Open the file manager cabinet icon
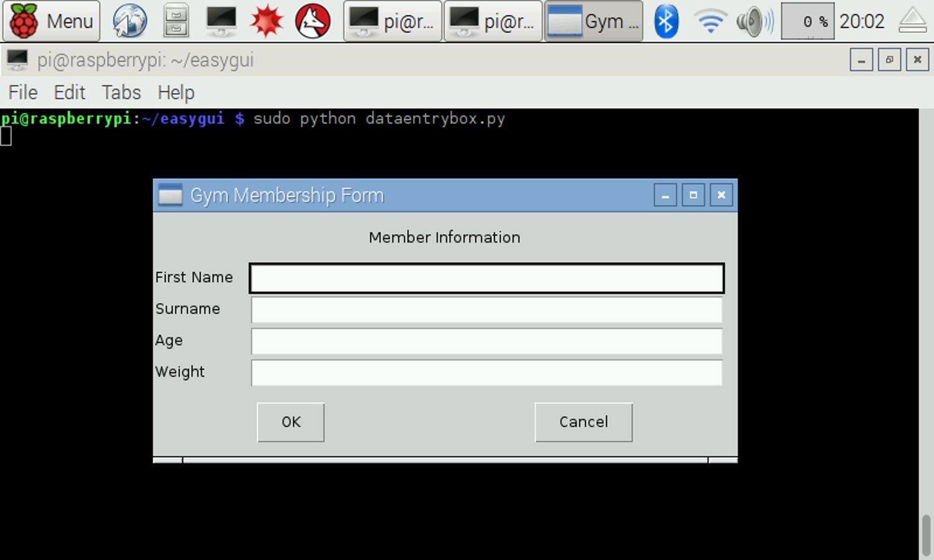 pos(176,21)
